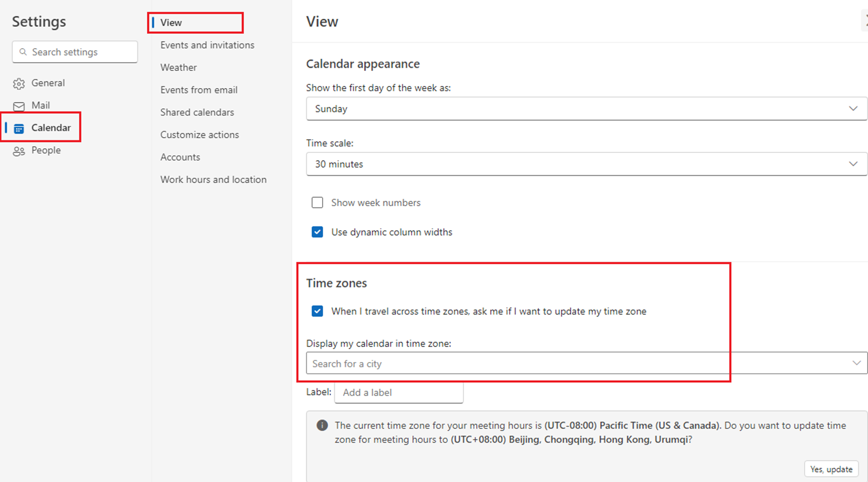Image resolution: width=868 pixels, height=482 pixels.
Task: Select Events and invitations
Action: point(208,45)
